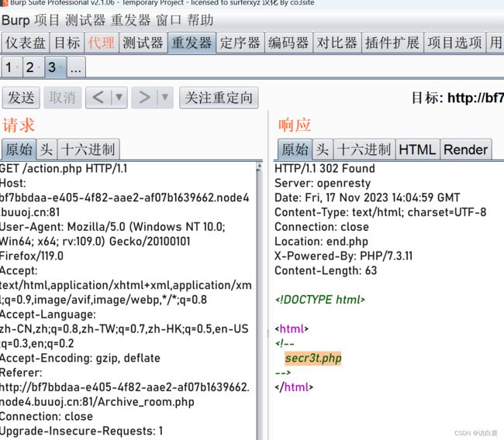Open the 项目 menu
The width and height of the screenshot is (504, 440).
pyautogui.click(x=47, y=20)
